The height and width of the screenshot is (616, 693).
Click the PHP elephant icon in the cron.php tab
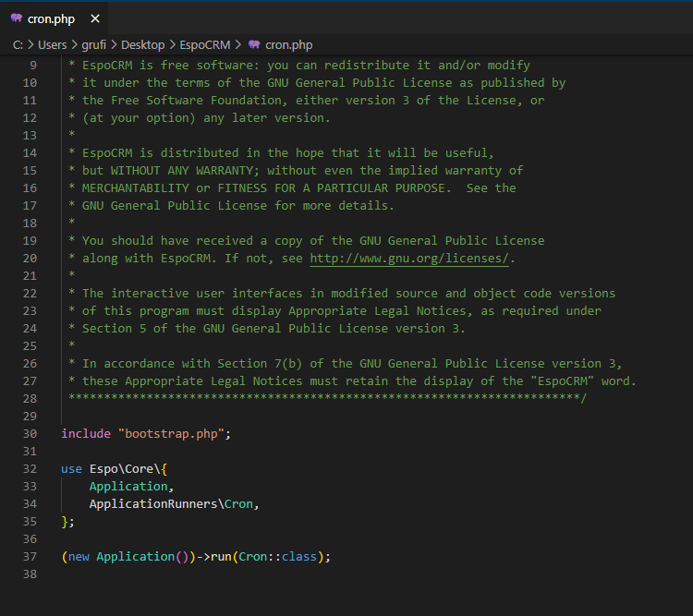click(x=16, y=18)
